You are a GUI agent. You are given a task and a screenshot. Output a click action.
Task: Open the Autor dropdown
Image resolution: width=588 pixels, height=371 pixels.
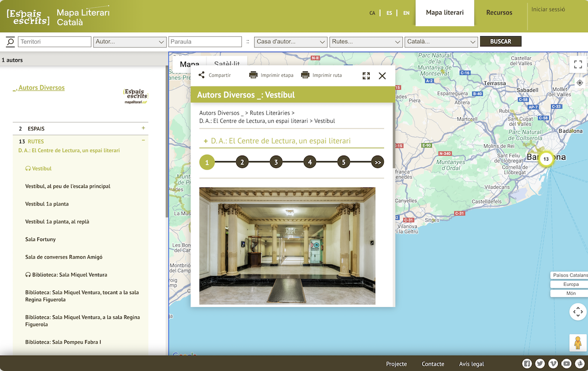point(129,42)
